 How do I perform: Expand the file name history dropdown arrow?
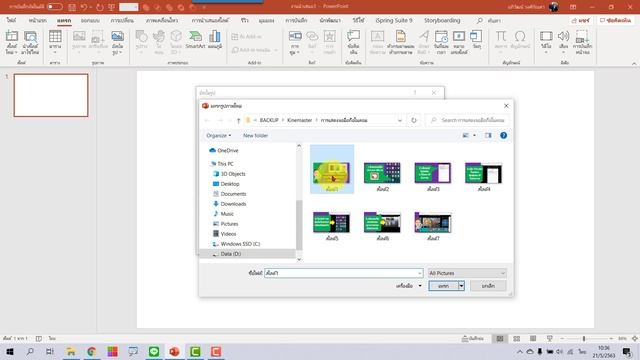pyautogui.click(x=419, y=273)
